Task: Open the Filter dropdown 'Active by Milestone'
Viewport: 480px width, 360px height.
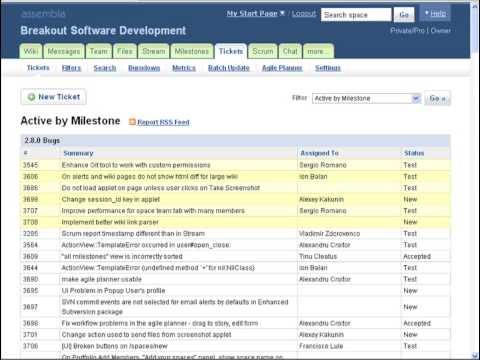Action: click(366, 98)
